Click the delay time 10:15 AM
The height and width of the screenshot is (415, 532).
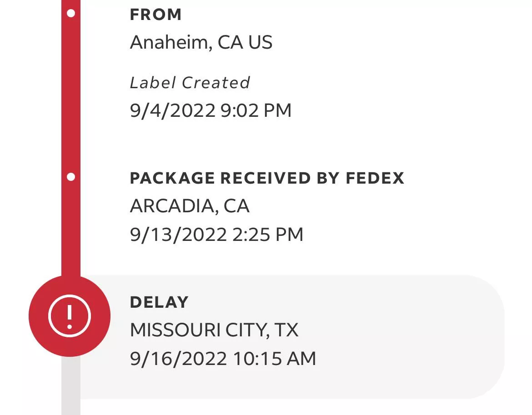click(x=275, y=358)
